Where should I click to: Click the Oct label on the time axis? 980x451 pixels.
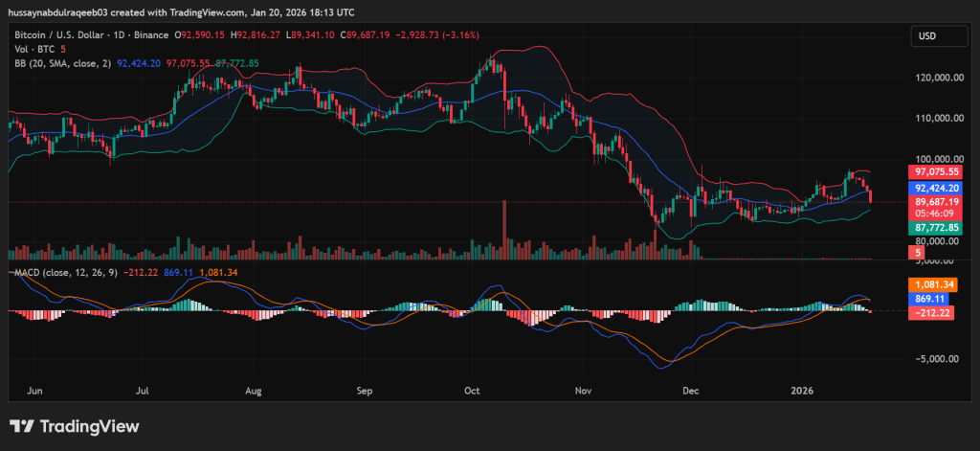472,391
